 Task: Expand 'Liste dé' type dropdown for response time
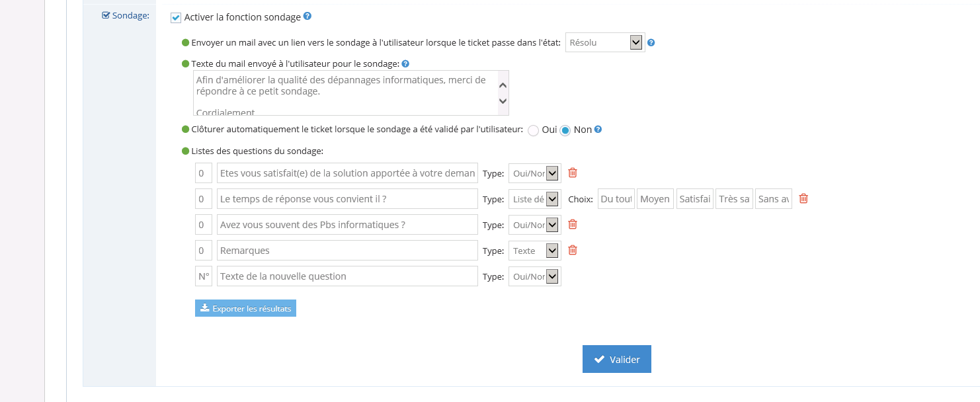click(x=535, y=199)
